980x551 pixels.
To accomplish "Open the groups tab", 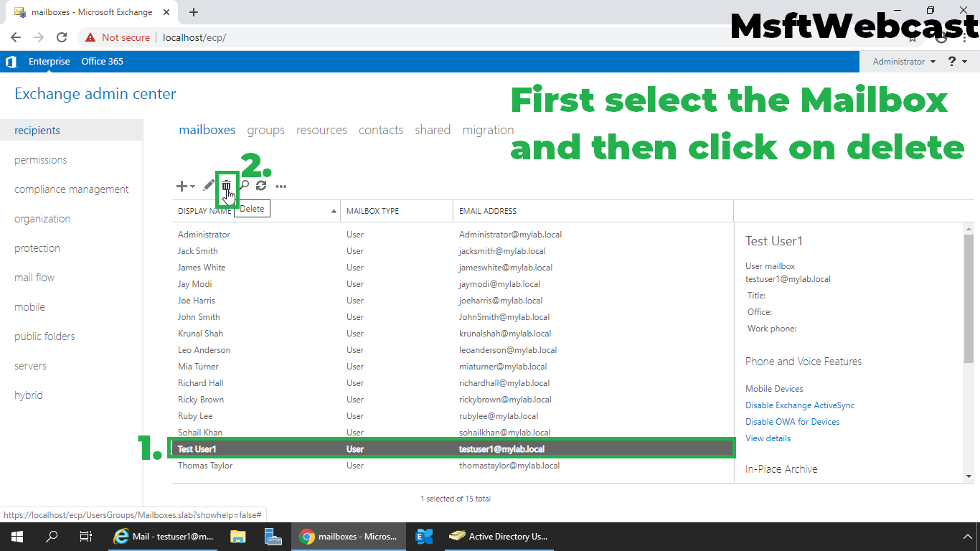I will pyautogui.click(x=266, y=130).
